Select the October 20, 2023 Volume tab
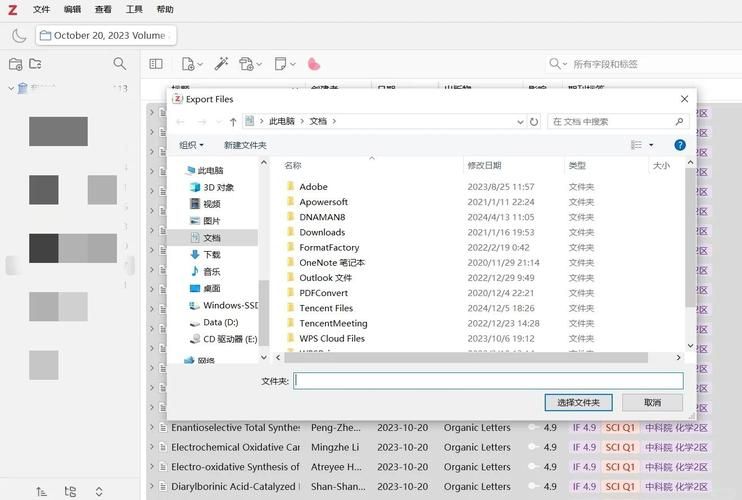Image resolution: width=742 pixels, height=500 pixels. coord(106,35)
